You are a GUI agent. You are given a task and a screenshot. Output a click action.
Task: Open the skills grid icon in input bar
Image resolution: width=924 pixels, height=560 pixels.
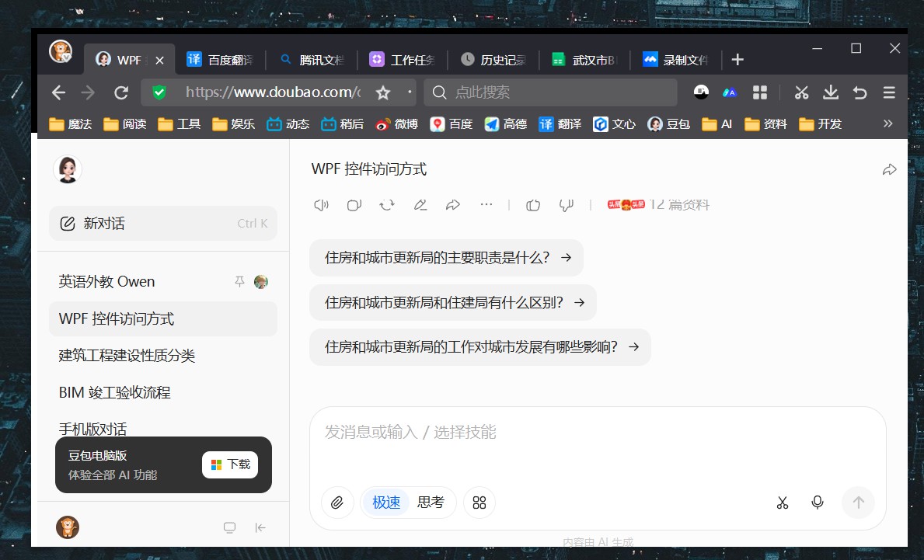click(479, 503)
